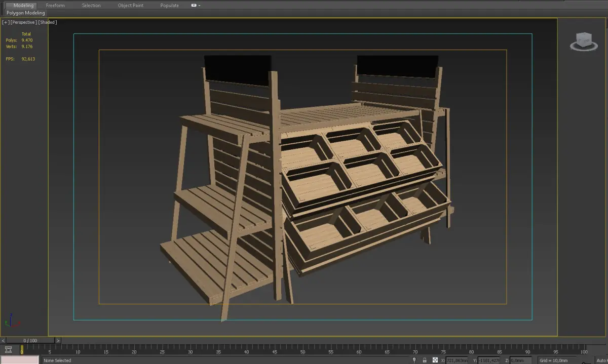This screenshot has width=608, height=364.
Task: Toggle the selection lock icon
Action: tap(425, 360)
